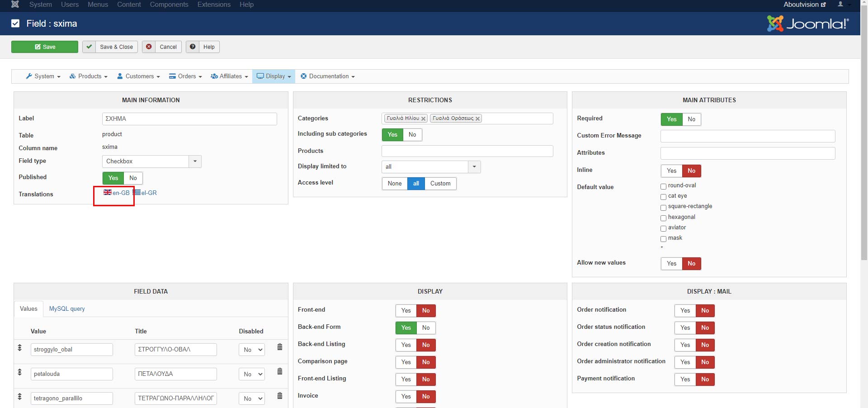Viewport: 868px width, 408px height.
Task: Open the Field type Checkbox dropdown
Action: [151, 161]
